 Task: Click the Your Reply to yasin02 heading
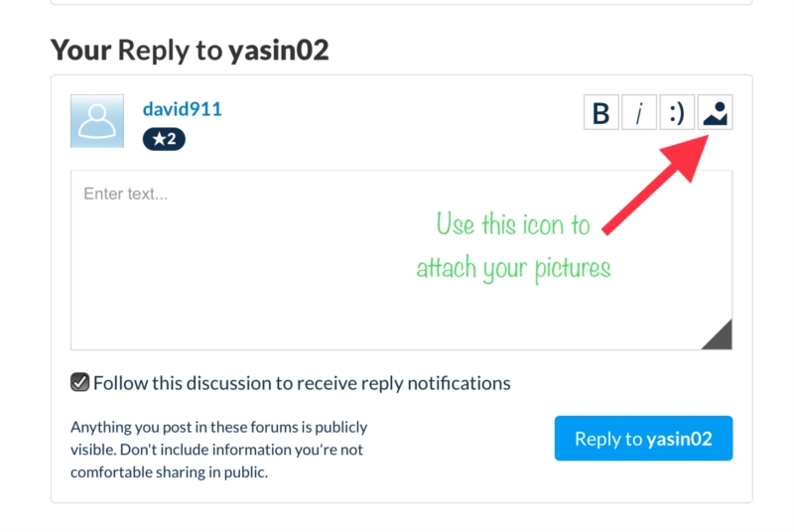point(190,50)
